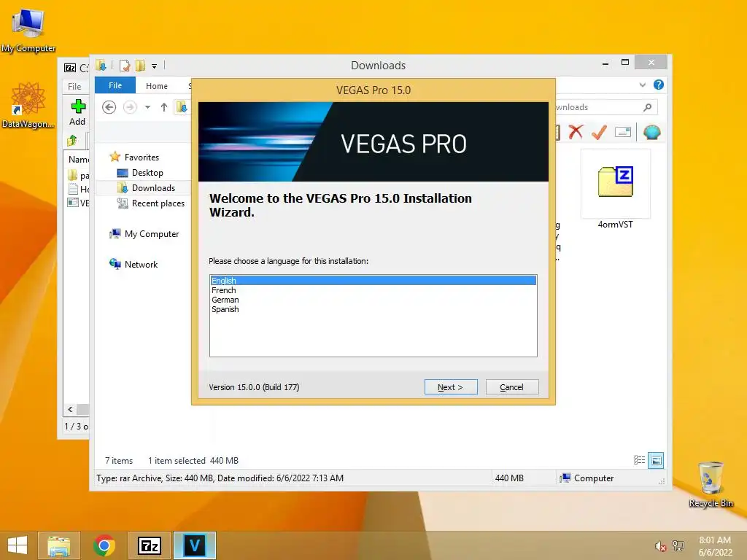Open the Recycle Bin on desktop
747x560 pixels.
pos(711,484)
